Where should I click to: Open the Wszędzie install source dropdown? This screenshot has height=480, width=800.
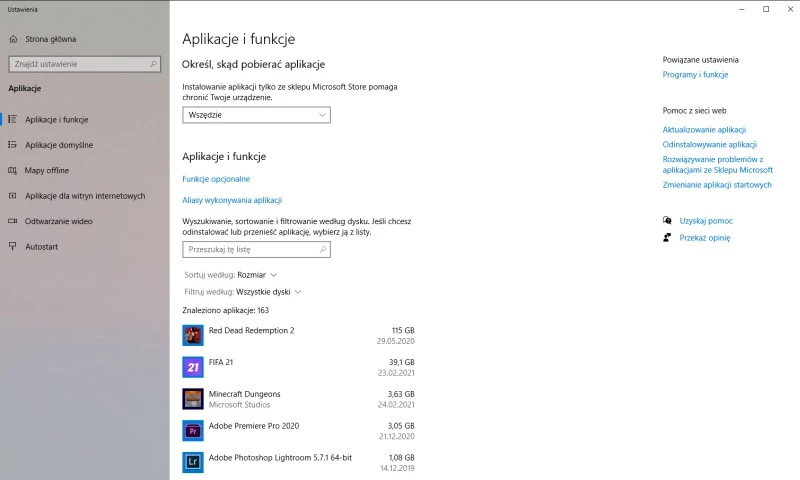256,115
